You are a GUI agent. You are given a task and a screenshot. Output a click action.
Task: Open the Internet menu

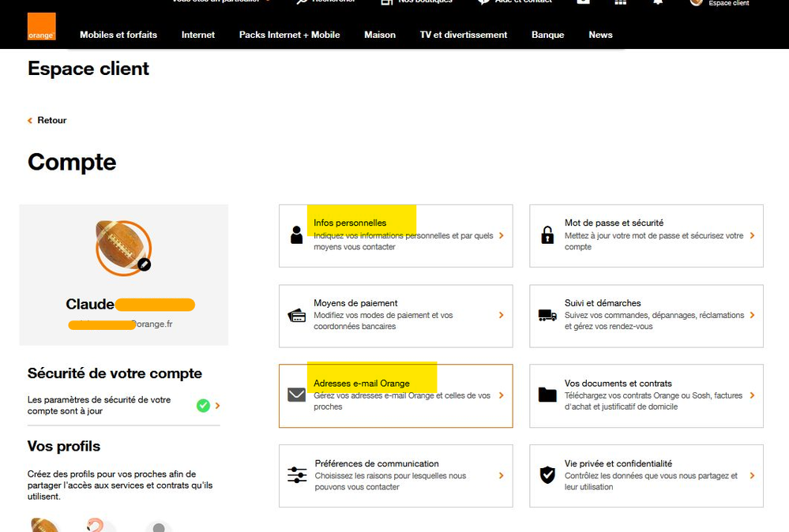pos(197,35)
